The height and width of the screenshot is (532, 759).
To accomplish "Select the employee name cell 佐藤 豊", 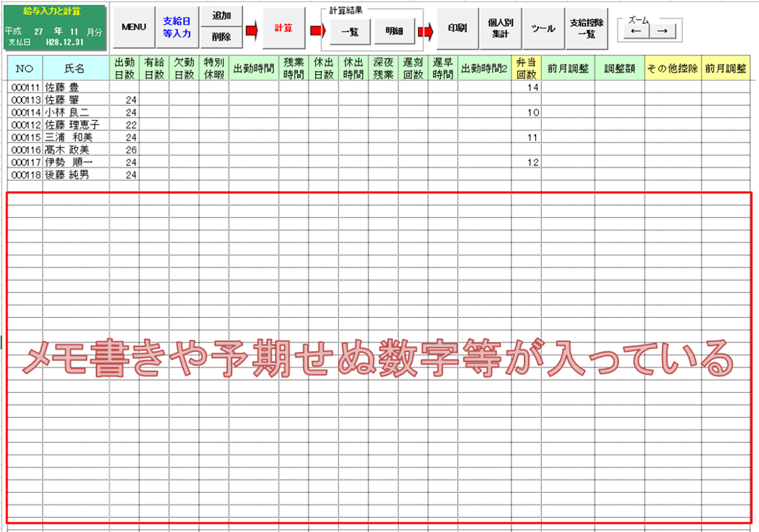I will click(76, 87).
